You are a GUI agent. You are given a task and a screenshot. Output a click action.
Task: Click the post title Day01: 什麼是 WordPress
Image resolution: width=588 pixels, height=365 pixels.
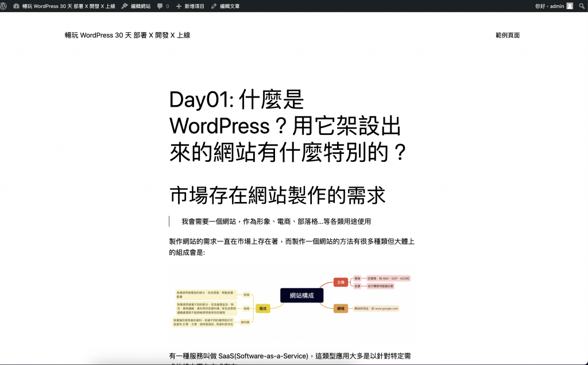(x=289, y=126)
